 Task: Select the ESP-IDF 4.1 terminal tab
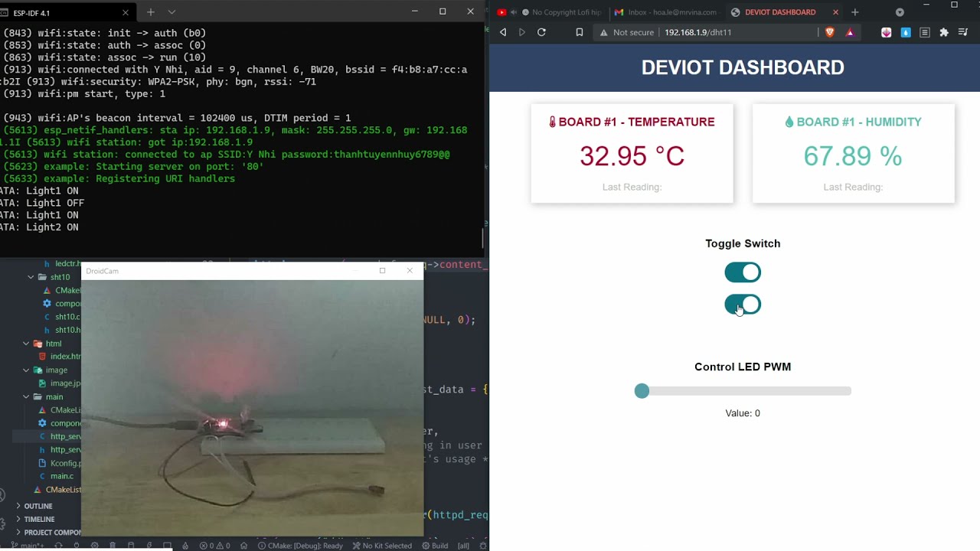tap(67, 12)
